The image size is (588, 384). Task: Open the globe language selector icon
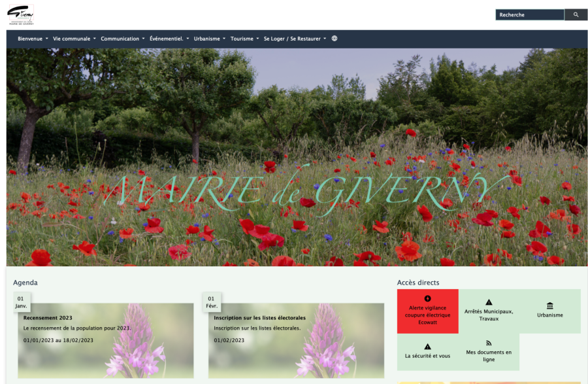[335, 39]
